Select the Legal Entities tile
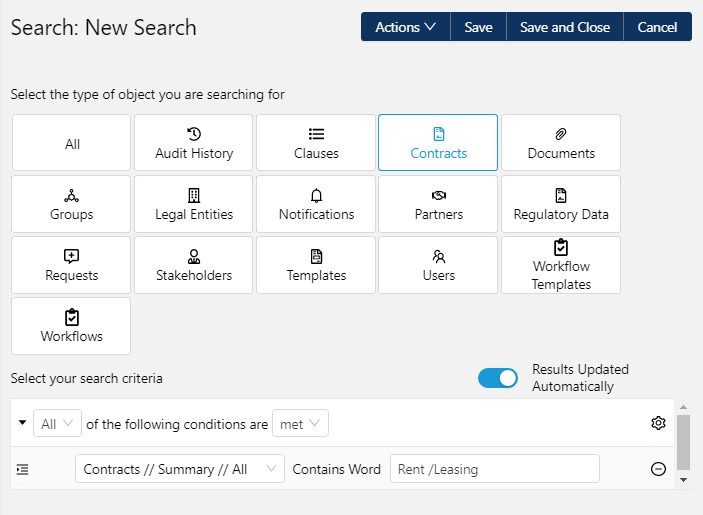This screenshot has width=703, height=515. coord(194,204)
